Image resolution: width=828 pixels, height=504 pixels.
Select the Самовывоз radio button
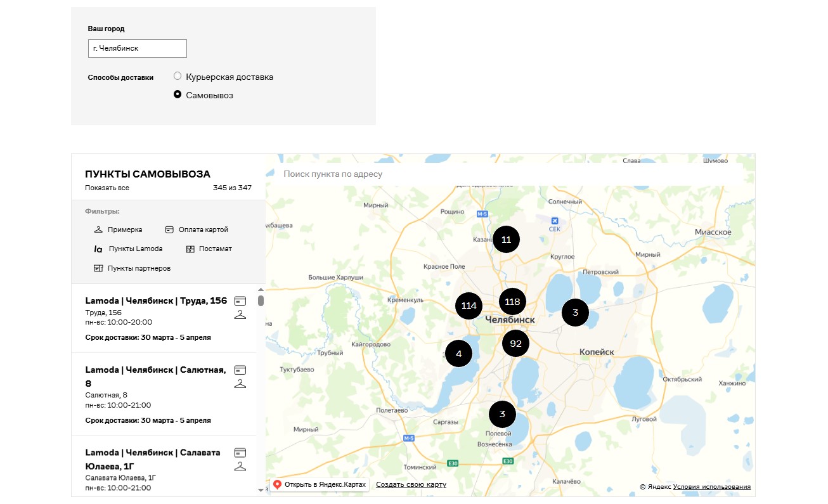coord(178,94)
